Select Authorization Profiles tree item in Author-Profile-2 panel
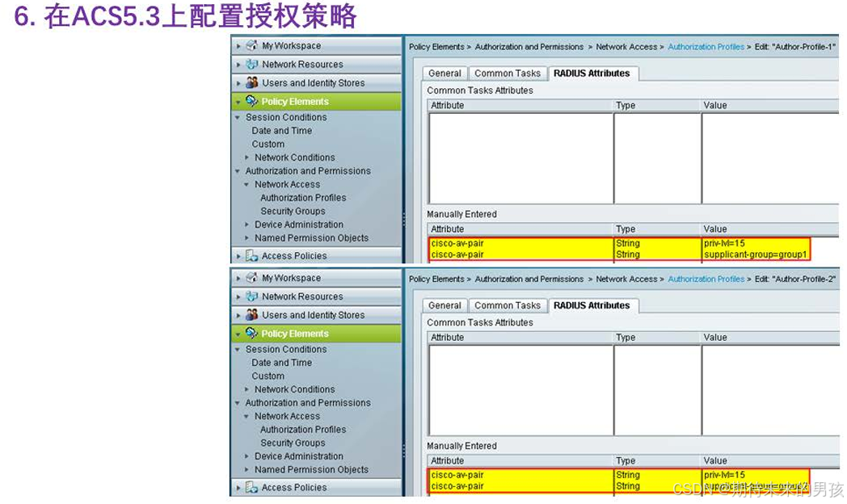The height and width of the screenshot is (504, 847). coord(303,430)
